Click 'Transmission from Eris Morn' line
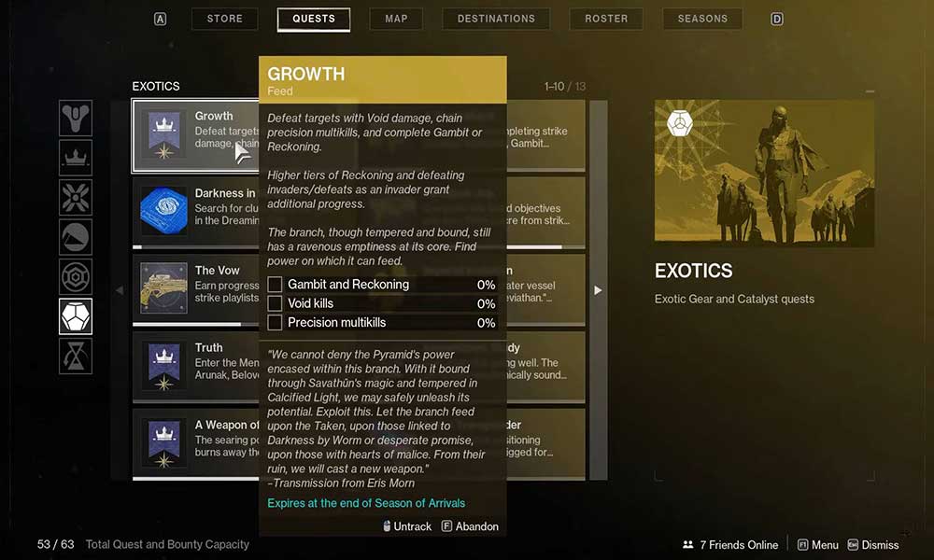Viewport: 934px width, 560px height. tap(341, 483)
